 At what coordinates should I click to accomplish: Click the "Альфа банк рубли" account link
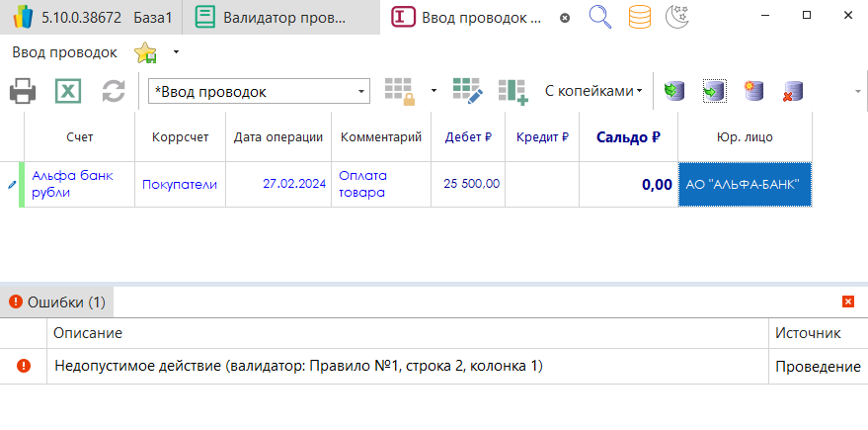(72, 184)
